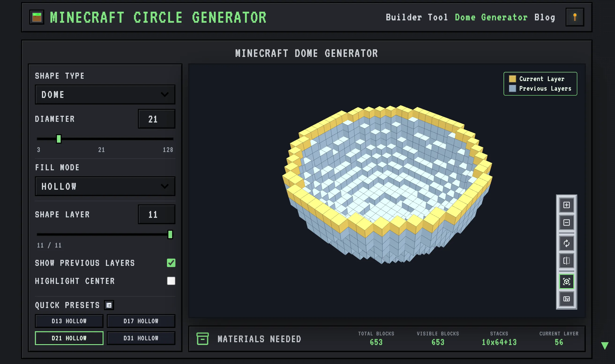Click the shape layer slider handle
Screen dimensions: 615x364
(170, 234)
